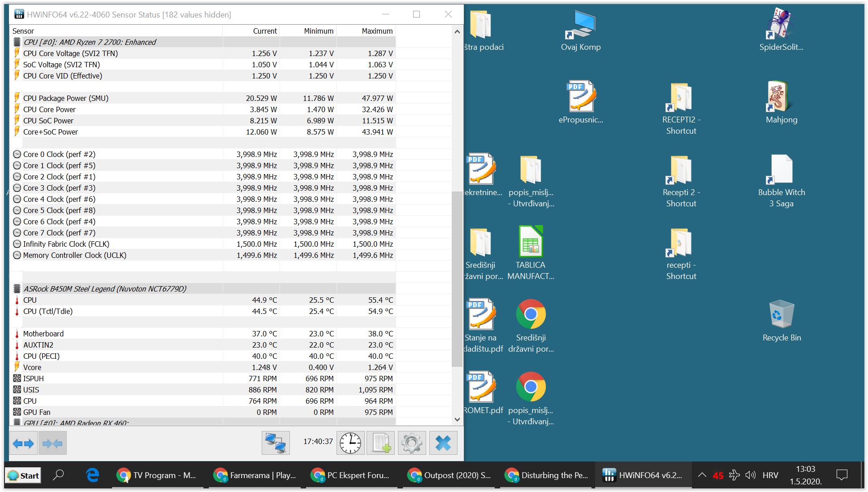
Task: Click the expand columns arrows button
Action: point(23,444)
